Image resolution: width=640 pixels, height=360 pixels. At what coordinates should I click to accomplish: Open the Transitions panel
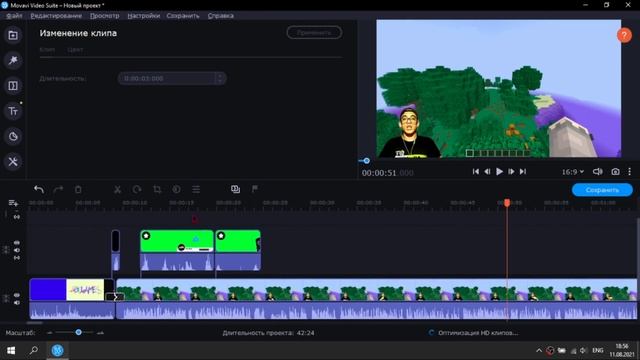(13, 86)
